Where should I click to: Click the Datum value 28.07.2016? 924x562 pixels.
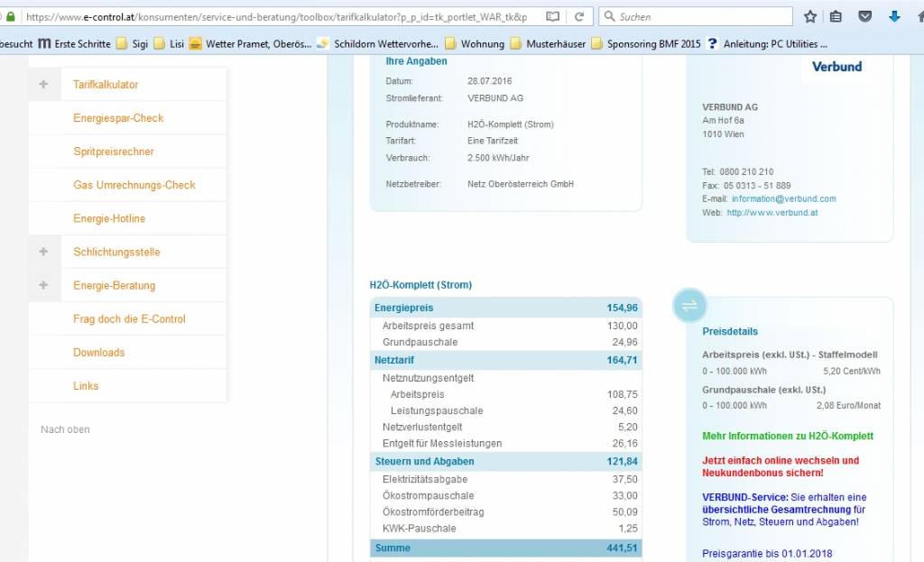click(x=490, y=81)
